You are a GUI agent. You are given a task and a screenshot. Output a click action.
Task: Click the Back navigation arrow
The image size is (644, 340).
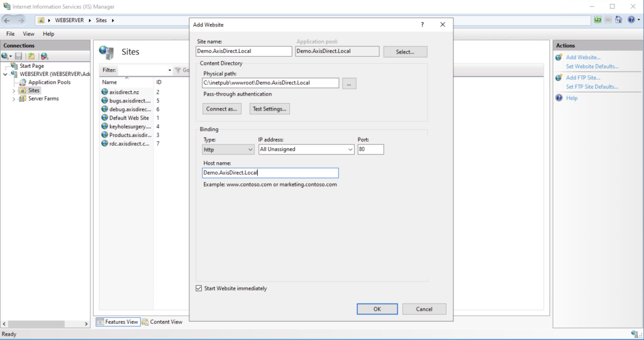tap(6, 20)
